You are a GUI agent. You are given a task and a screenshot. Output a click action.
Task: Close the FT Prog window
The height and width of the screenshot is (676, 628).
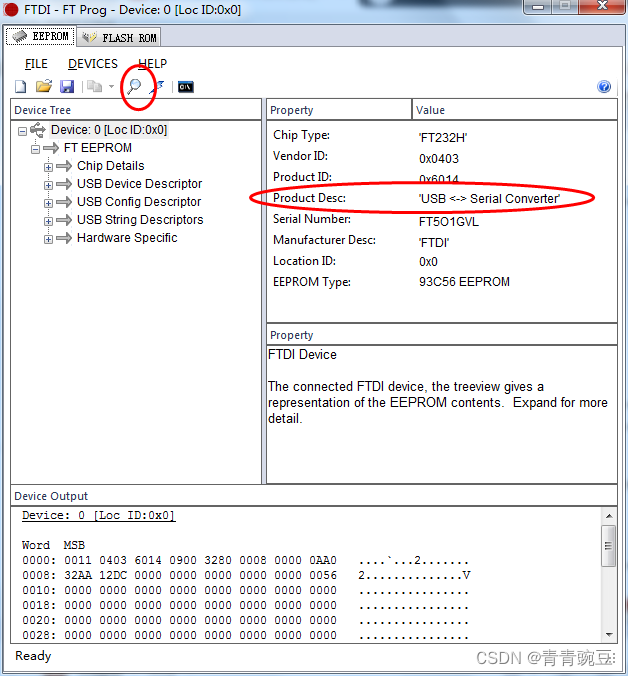point(602,6)
